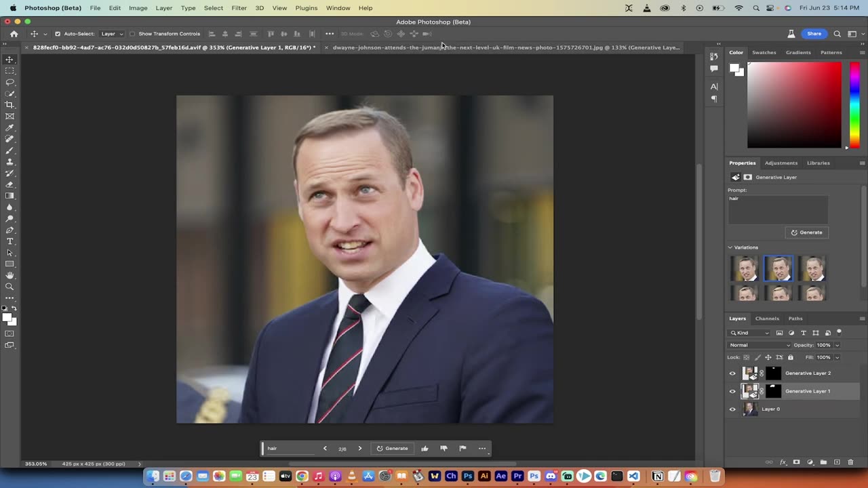Open the Select menu
The width and height of the screenshot is (868, 488).
click(x=214, y=8)
